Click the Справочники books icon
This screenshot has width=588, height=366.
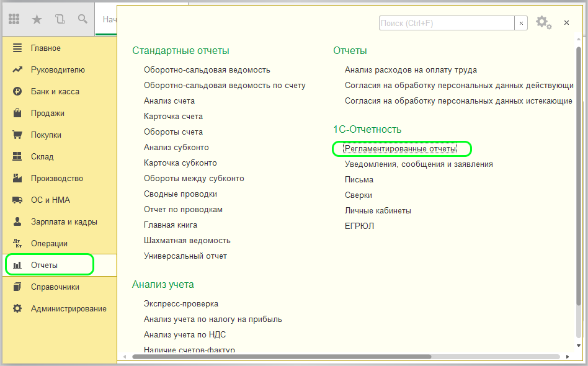[17, 287]
